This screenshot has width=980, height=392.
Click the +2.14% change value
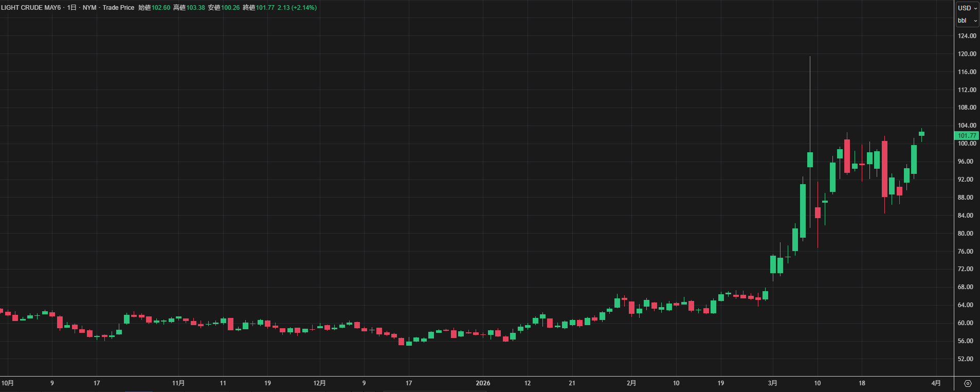tap(304, 8)
